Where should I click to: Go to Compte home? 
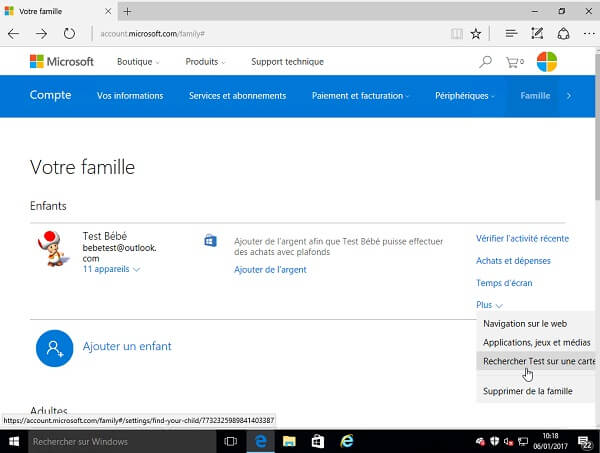click(x=50, y=95)
